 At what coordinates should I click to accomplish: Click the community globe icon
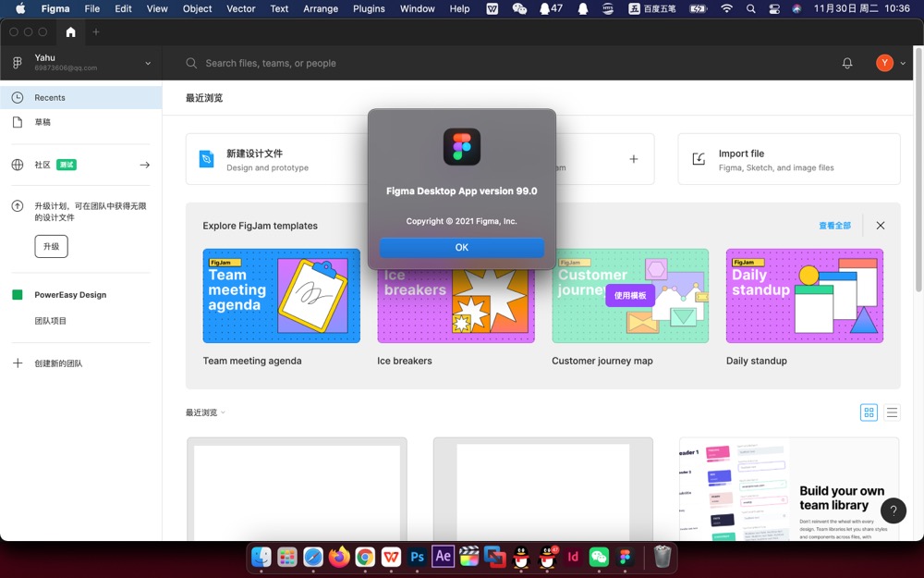click(18, 165)
